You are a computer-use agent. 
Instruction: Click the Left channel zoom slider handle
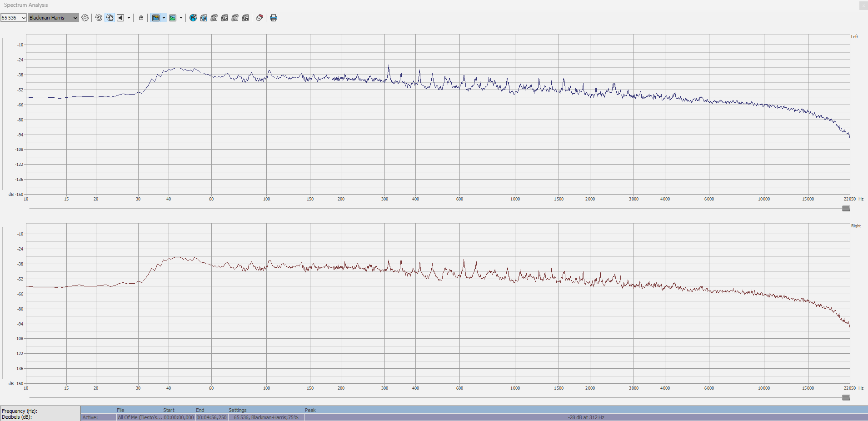click(846, 208)
